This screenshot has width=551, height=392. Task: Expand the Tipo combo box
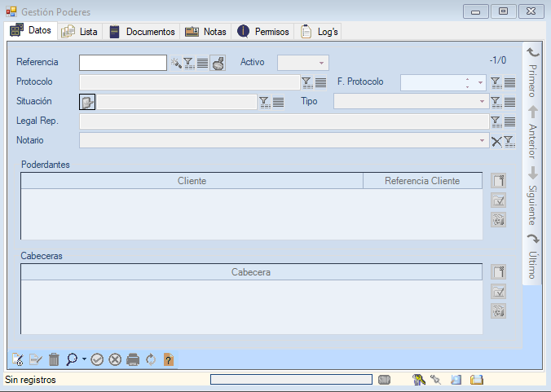click(x=481, y=102)
